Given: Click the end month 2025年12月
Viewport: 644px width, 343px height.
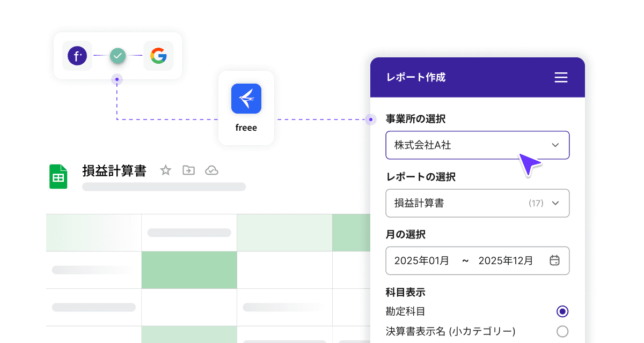Looking at the screenshot, I should click(506, 261).
